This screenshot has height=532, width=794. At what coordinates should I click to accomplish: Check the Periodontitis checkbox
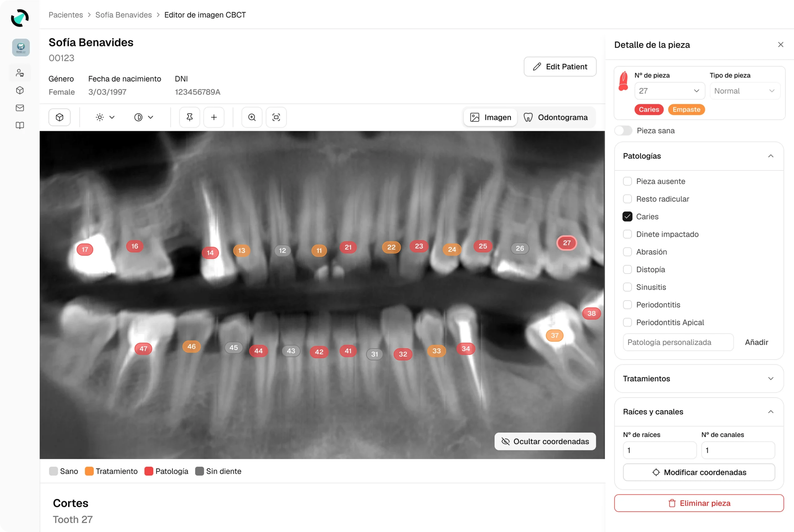(627, 305)
